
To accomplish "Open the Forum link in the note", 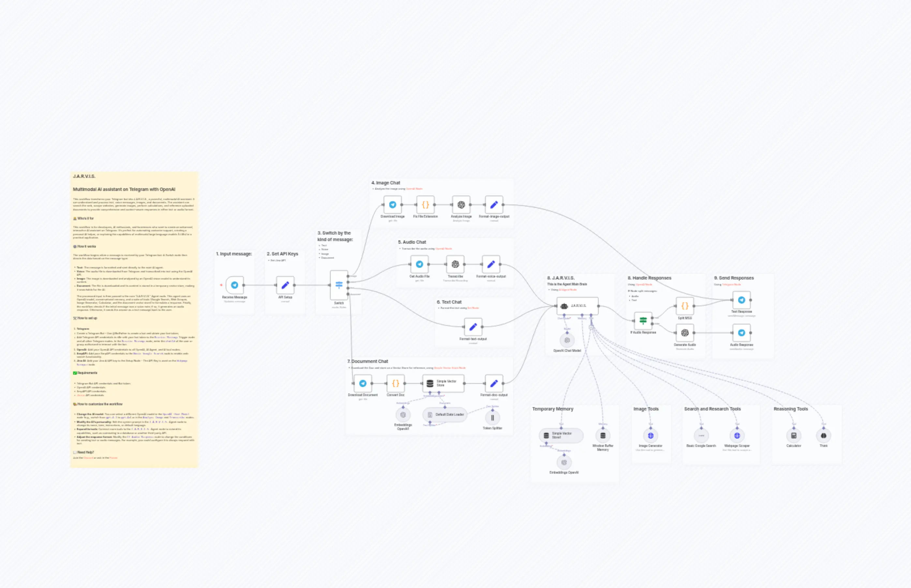I will [114, 458].
